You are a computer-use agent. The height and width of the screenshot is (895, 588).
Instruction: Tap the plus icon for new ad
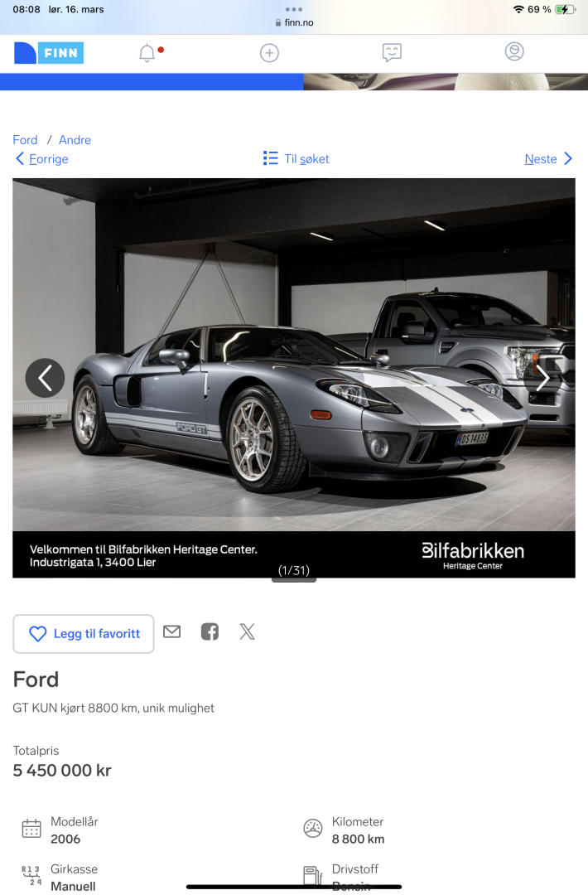click(269, 53)
